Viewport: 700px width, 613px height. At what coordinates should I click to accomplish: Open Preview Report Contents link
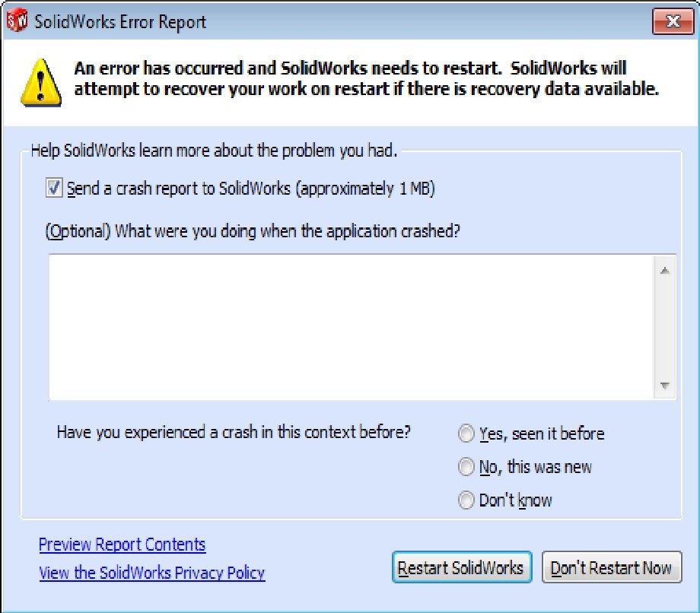point(123,545)
